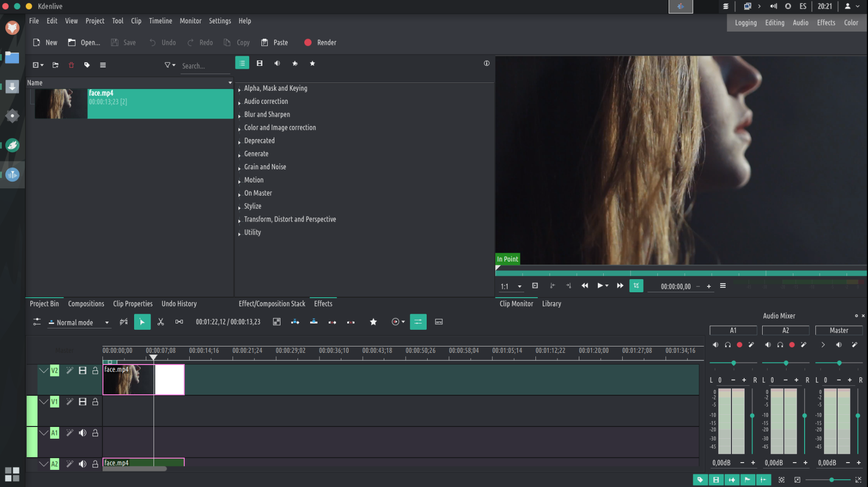
Task: Click the crop/edit mode icon in monitor
Action: (636, 286)
